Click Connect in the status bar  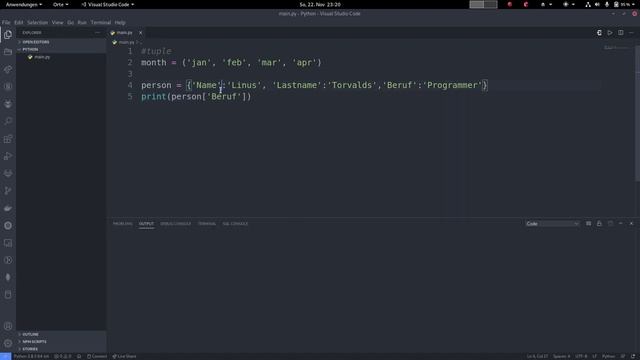point(97,356)
